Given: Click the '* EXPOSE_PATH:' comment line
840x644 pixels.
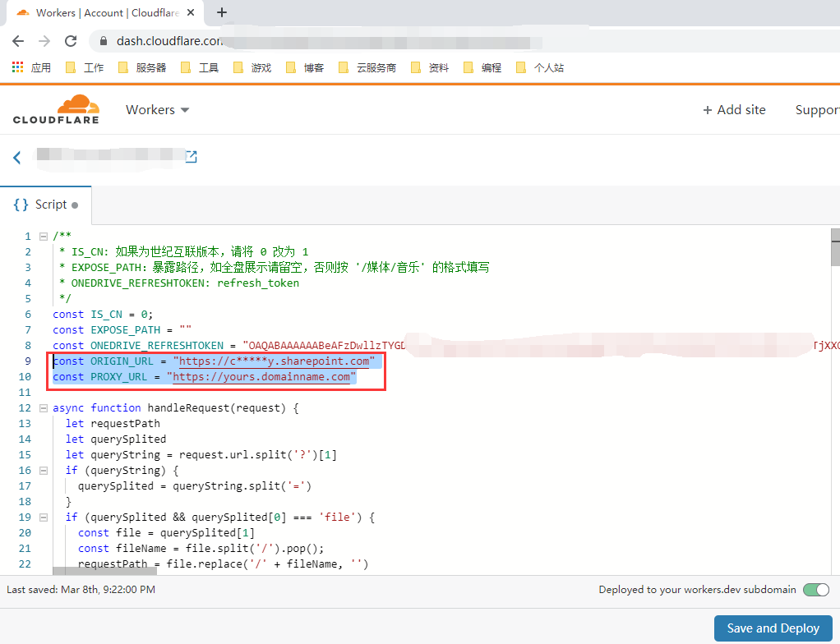Looking at the screenshot, I should coord(274,267).
